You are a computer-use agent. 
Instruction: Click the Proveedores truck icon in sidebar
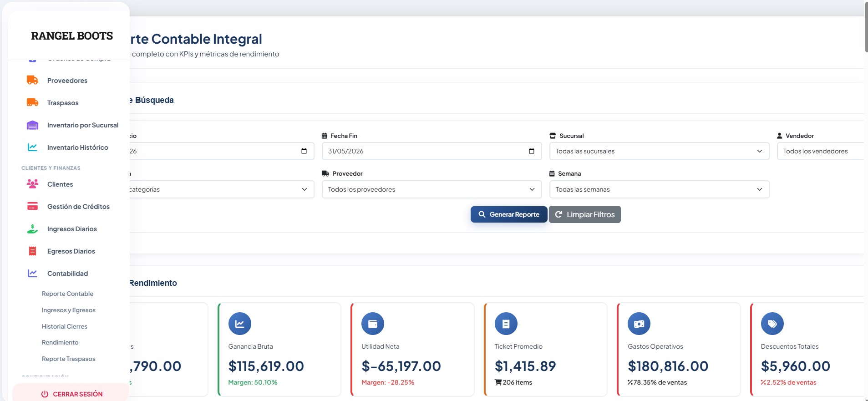[32, 80]
